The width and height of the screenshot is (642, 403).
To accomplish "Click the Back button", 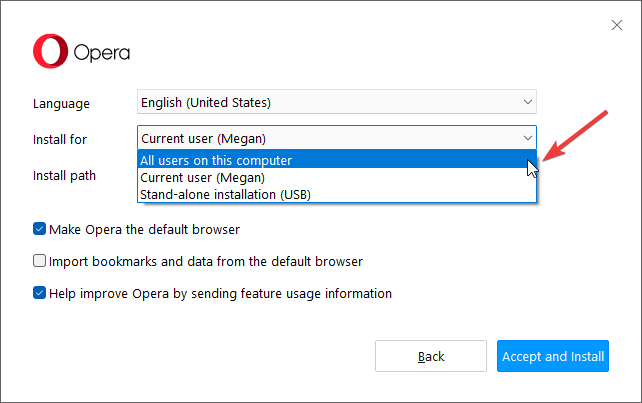I will click(431, 356).
